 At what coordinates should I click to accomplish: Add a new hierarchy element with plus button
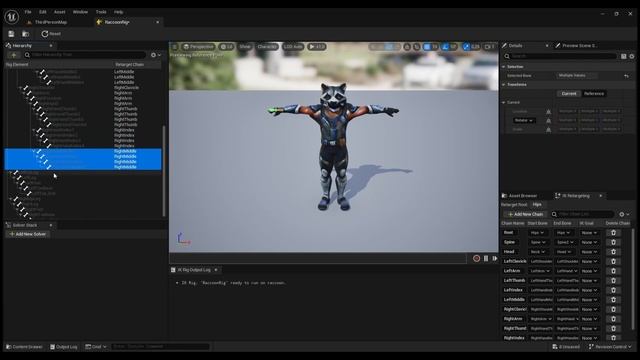click(x=13, y=55)
